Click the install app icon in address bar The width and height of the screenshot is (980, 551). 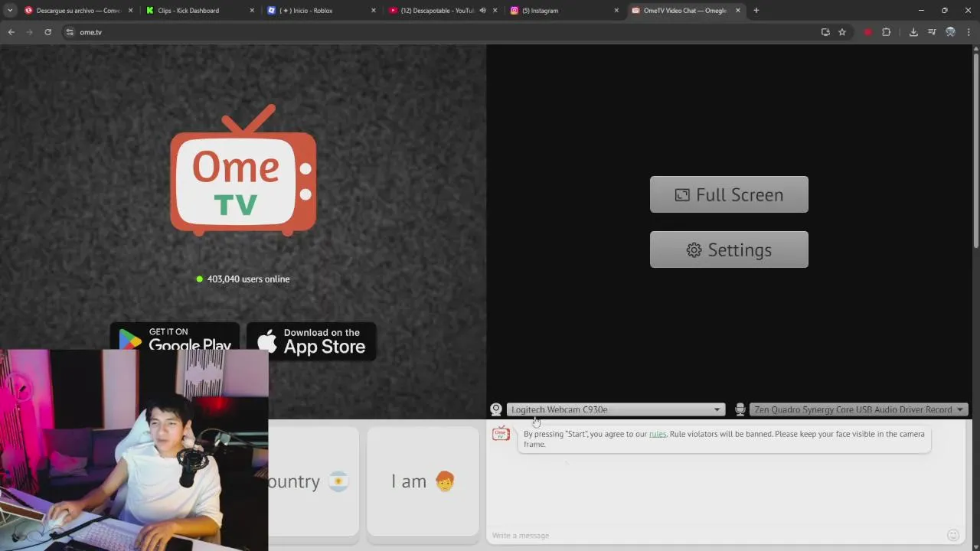(x=825, y=32)
